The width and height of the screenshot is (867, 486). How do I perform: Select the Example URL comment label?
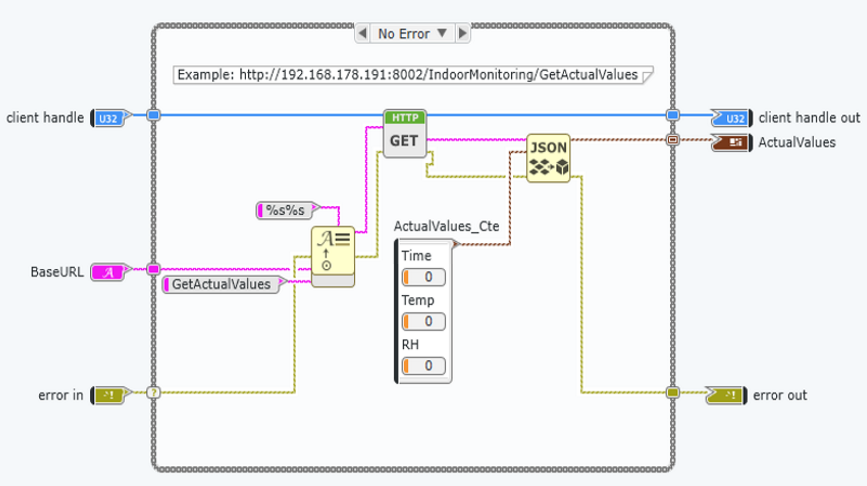(x=412, y=75)
